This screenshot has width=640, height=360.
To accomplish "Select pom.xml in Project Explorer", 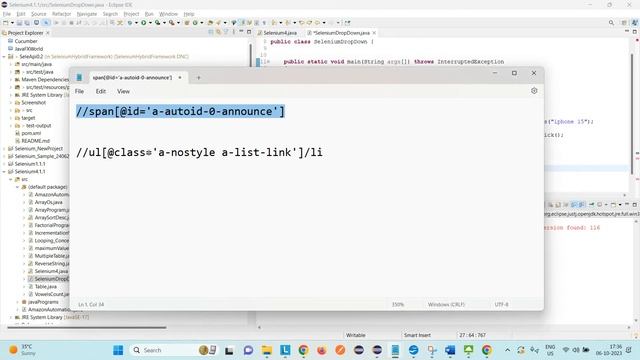I will [31, 133].
